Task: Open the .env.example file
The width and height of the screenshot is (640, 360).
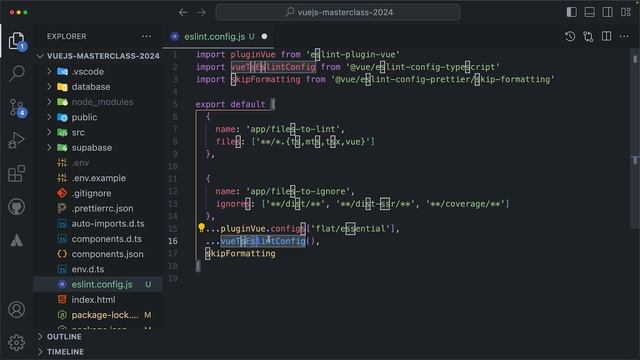Action: click(98, 178)
